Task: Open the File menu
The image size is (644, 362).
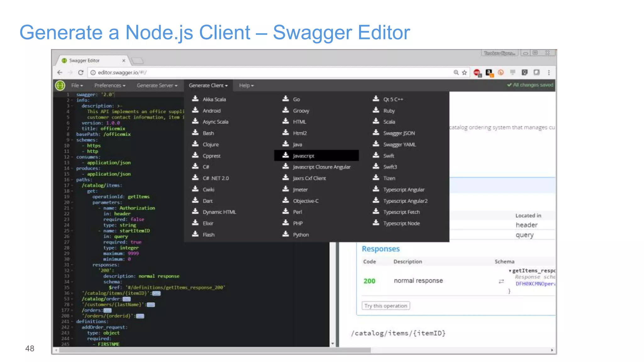Action: (77, 85)
